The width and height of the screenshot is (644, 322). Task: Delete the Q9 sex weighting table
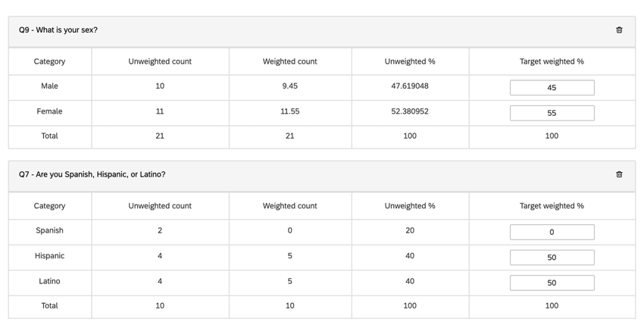619,30
